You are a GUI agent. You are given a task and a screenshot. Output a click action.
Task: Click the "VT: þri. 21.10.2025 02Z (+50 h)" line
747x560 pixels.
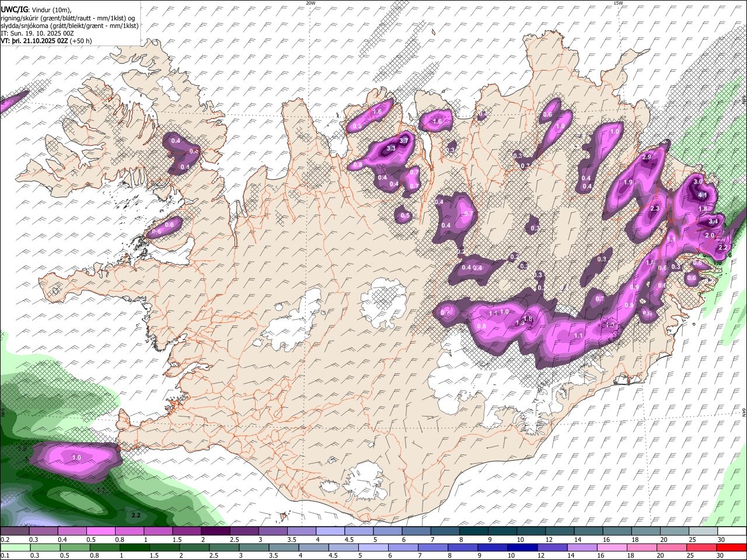[46, 41]
